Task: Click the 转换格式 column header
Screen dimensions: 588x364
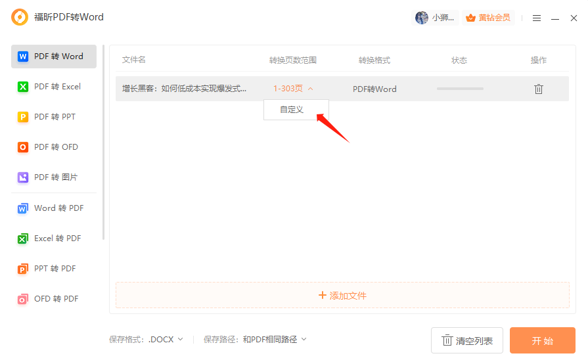Action: pos(374,60)
